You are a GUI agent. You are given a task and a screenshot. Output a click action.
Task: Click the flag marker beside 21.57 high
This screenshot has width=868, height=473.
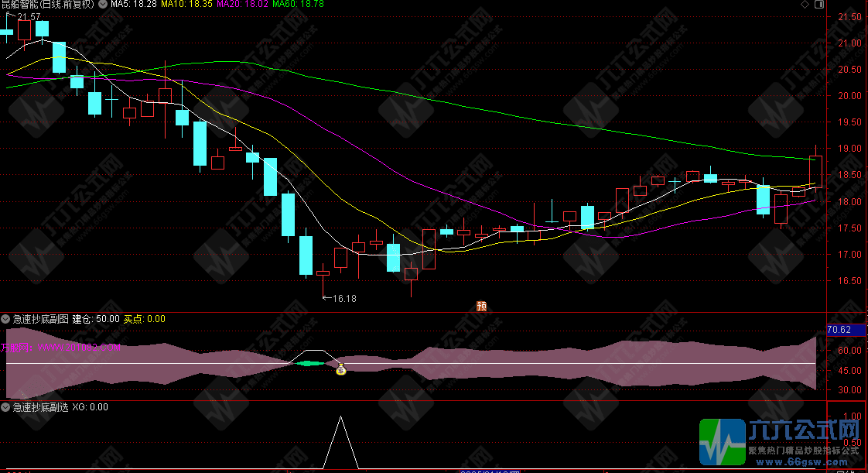(10, 15)
